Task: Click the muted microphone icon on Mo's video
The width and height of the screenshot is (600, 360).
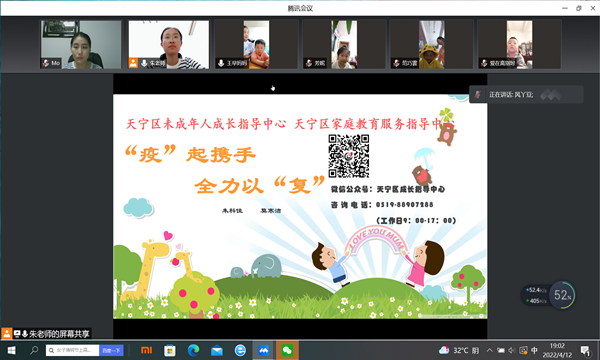Action: (x=46, y=63)
